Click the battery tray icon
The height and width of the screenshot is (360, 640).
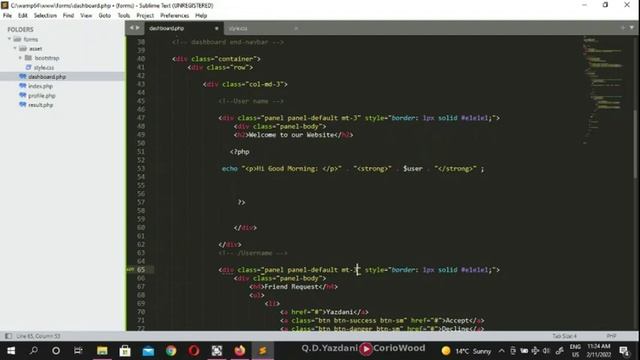coord(524,351)
